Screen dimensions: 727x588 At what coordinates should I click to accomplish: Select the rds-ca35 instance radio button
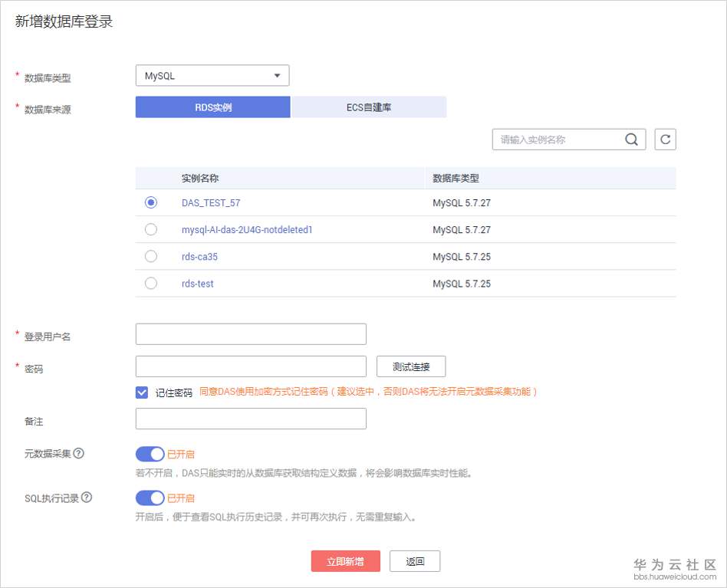[150, 257]
